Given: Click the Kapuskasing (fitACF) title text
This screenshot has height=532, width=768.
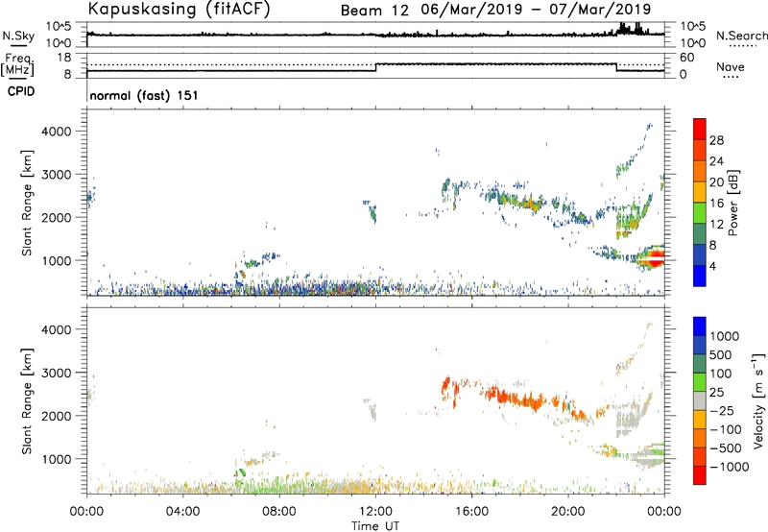Looking at the screenshot, I should pos(179,9).
